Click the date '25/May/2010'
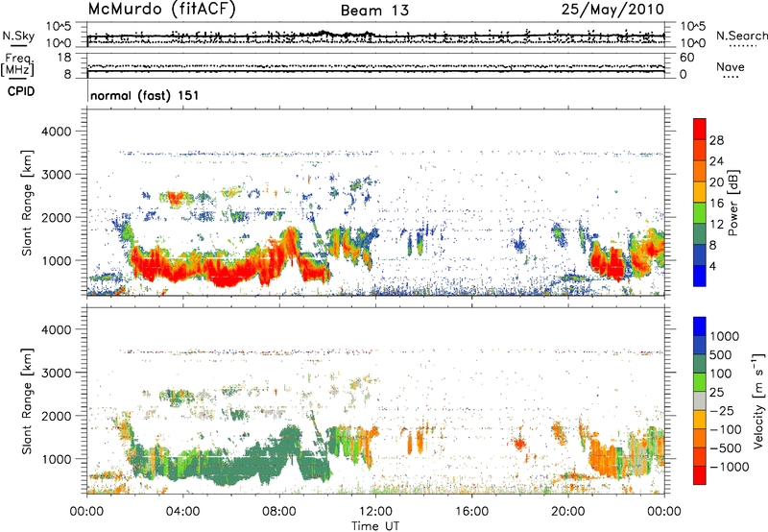 coord(612,10)
